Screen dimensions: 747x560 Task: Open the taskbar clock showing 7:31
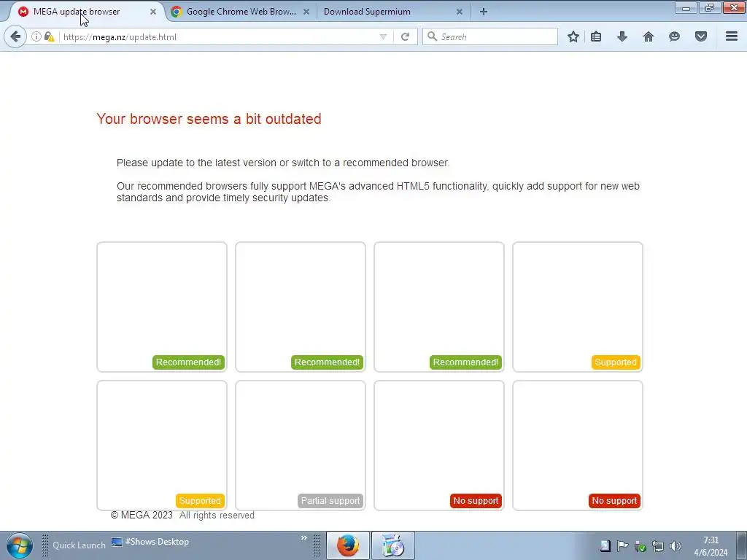pos(711,546)
